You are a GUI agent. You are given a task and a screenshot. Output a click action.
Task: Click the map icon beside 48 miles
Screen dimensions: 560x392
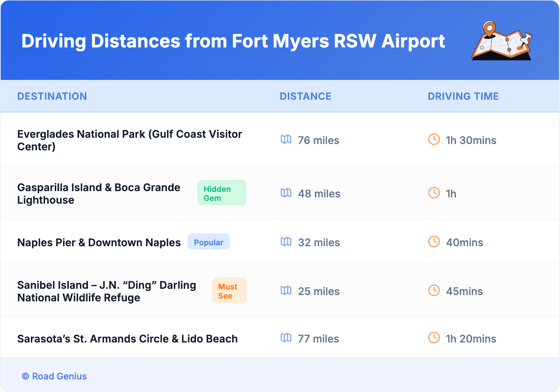pos(286,193)
